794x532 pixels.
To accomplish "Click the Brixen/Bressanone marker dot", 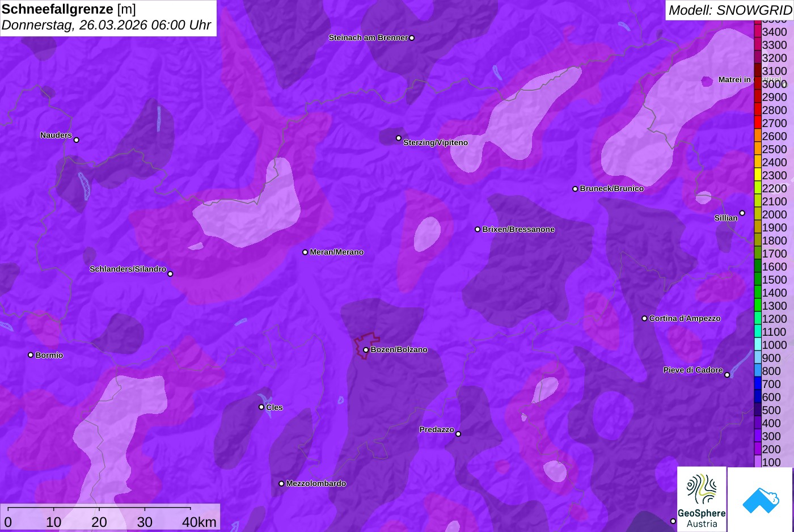I will [x=478, y=230].
